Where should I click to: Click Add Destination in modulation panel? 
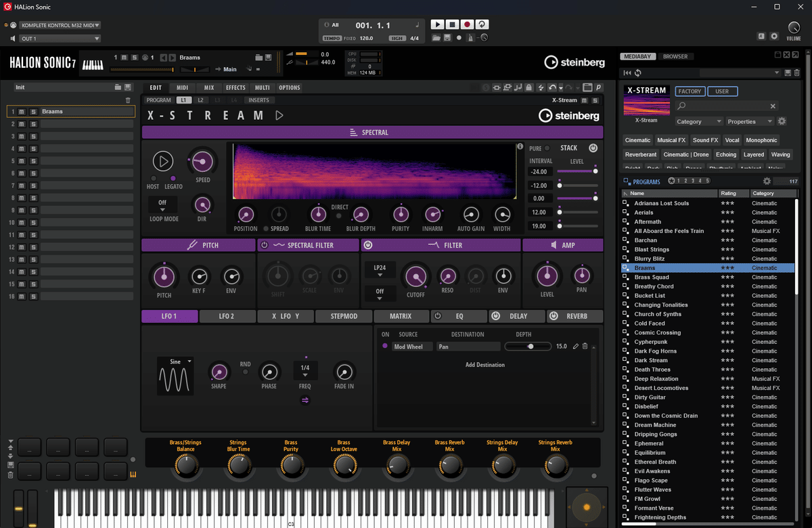485,365
